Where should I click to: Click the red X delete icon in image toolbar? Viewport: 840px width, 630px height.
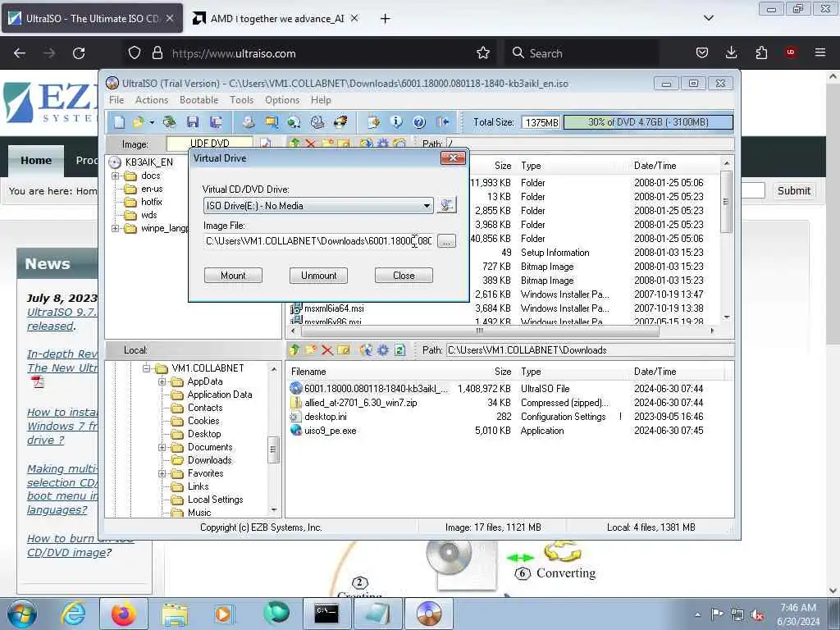[x=310, y=144]
